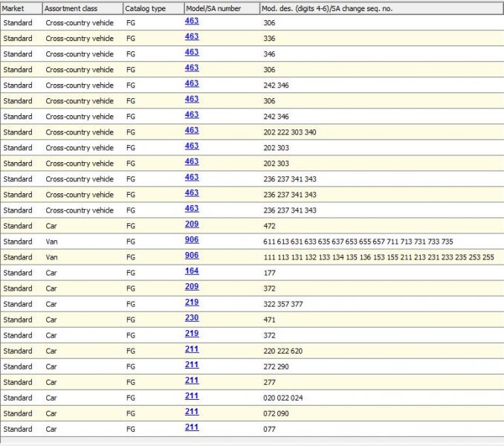Select FG catalog type in the 177 row
Image resolution: width=504 pixels, height=446 pixels.
click(x=131, y=273)
